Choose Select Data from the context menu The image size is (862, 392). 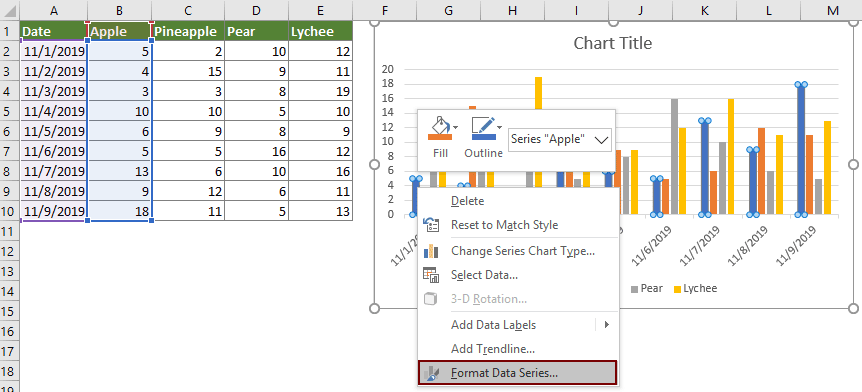point(484,275)
